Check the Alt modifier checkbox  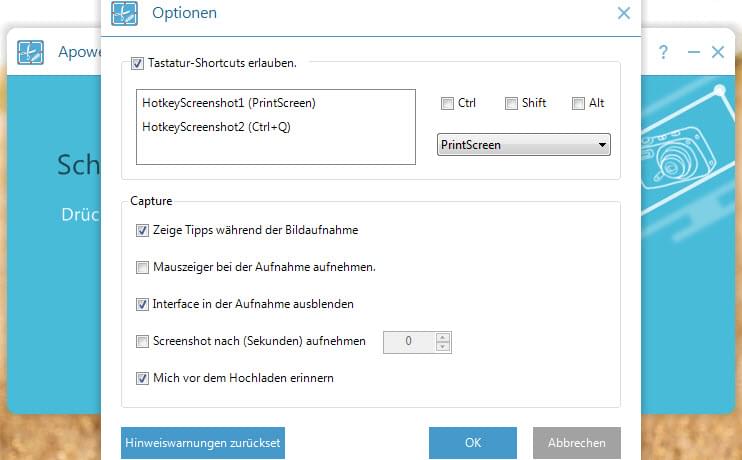click(578, 103)
